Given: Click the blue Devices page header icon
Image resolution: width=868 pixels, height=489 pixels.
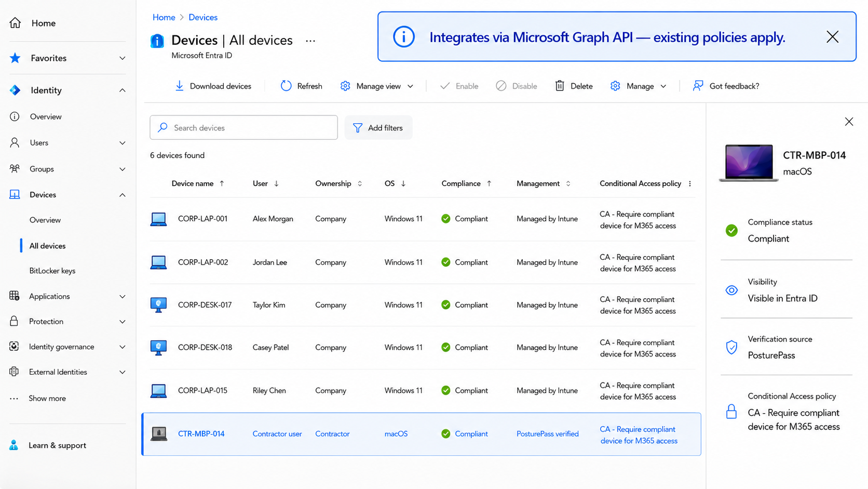Looking at the screenshot, I should (x=157, y=41).
